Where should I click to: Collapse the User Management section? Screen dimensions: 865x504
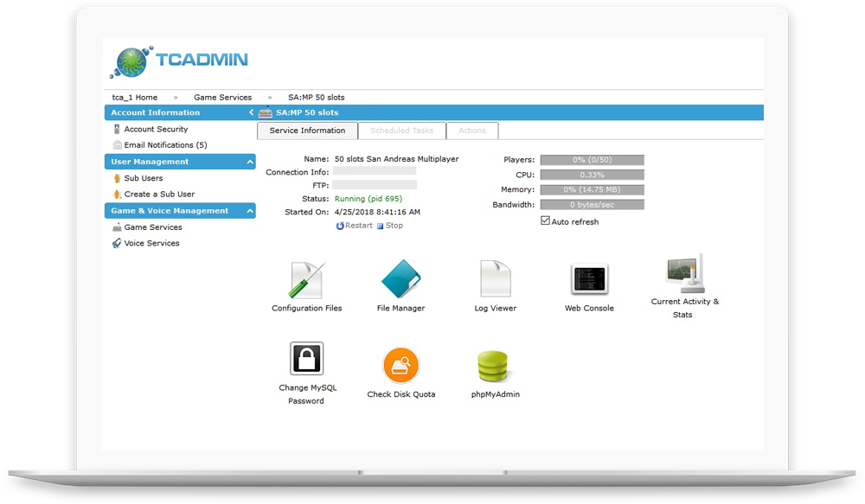point(250,163)
